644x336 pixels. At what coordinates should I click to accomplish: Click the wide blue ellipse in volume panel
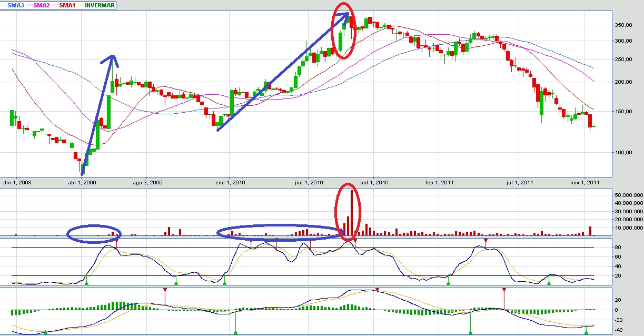[279, 234]
